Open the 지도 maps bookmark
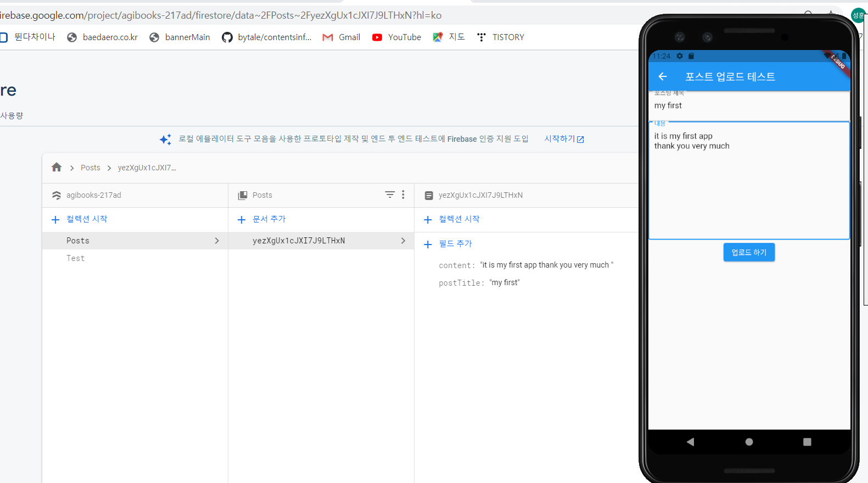The image size is (868, 483). tap(449, 37)
